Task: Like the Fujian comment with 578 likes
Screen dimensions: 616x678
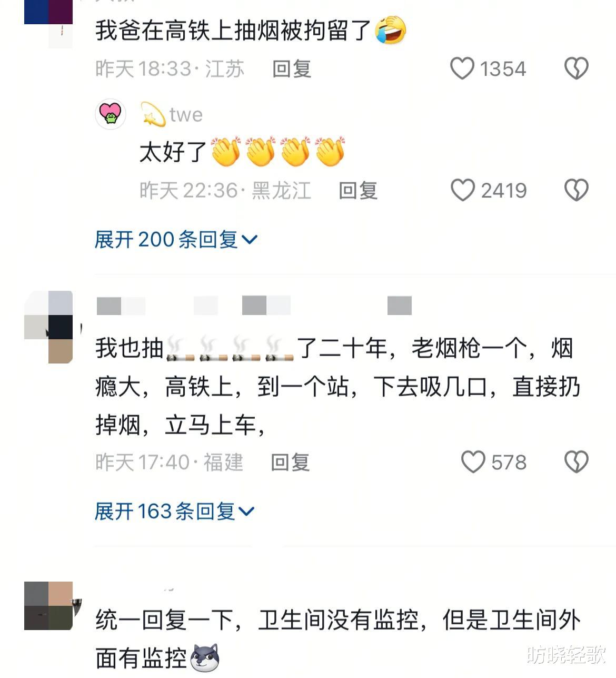Action: (473, 462)
